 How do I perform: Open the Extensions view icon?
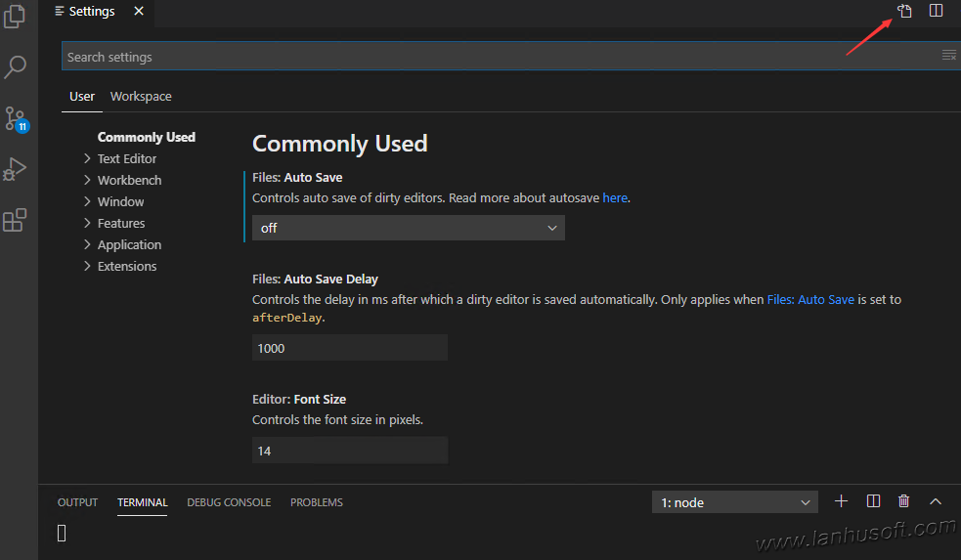pos(15,220)
